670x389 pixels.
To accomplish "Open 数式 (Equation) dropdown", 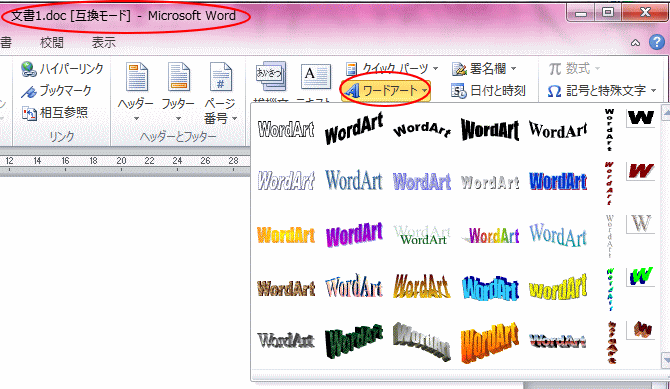I will point(574,68).
